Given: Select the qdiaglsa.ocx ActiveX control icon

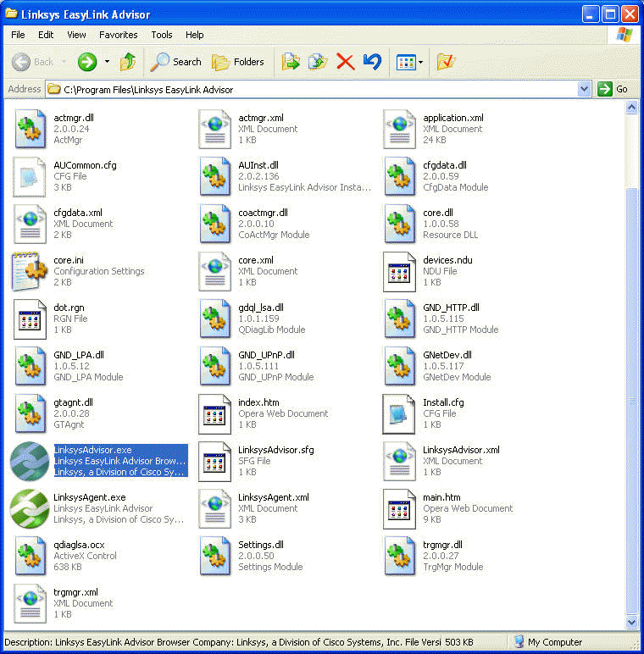Looking at the screenshot, I should coord(30,556).
